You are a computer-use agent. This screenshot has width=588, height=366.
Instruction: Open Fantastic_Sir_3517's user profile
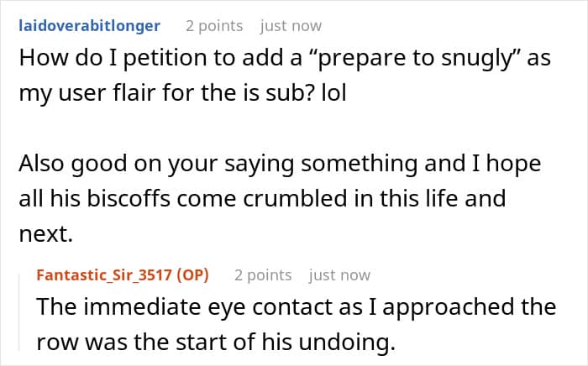[104, 275]
